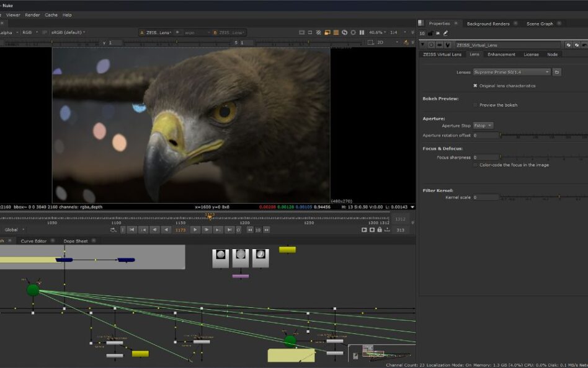Image resolution: width=588 pixels, height=368 pixels.
Task: Click the pencil icon in Properties toolbar
Action: tap(445, 33)
